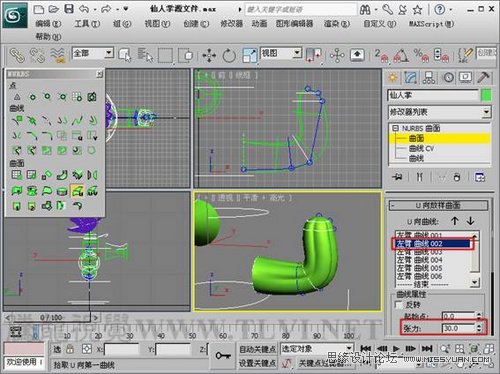Viewport: 500px width, 374px height.
Task: Click the Unlink Selection icon
Action: (37, 55)
